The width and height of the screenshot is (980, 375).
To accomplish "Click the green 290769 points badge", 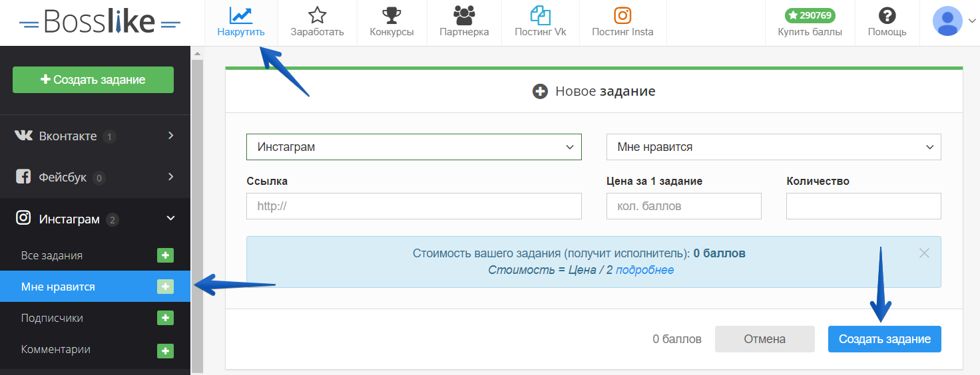I will click(810, 15).
